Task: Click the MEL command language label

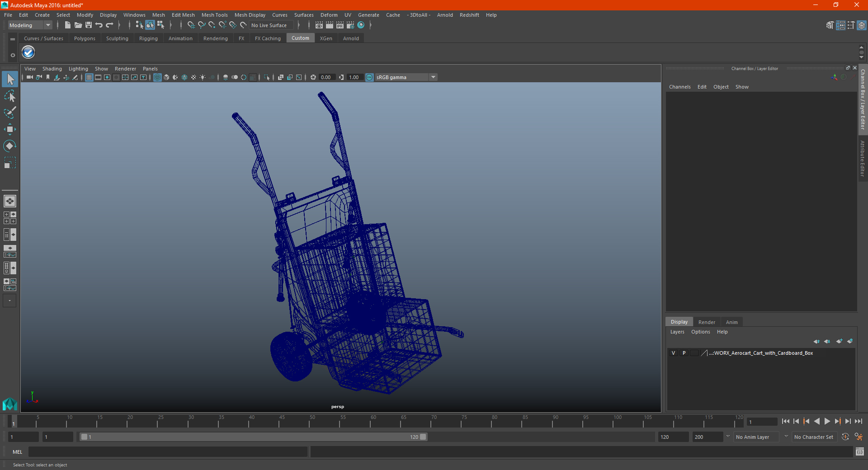Action: (x=18, y=452)
